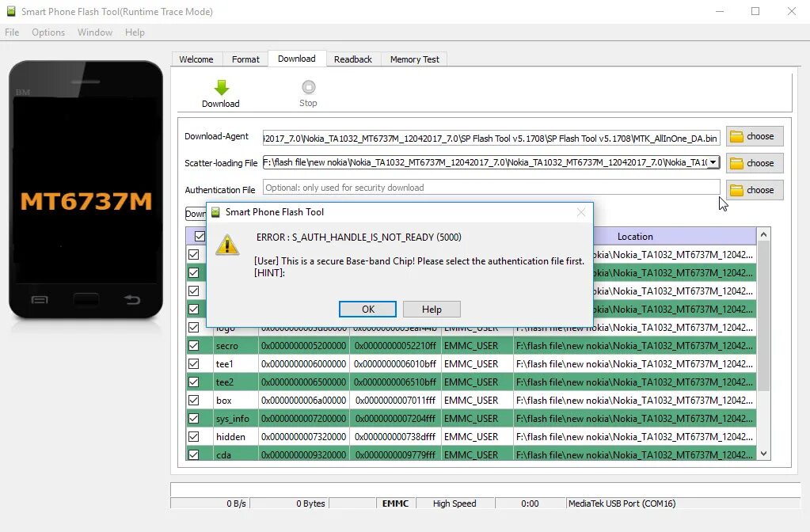Toggle the hidden partition checkbox
Viewport: 810px width, 532px height.
point(194,436)
